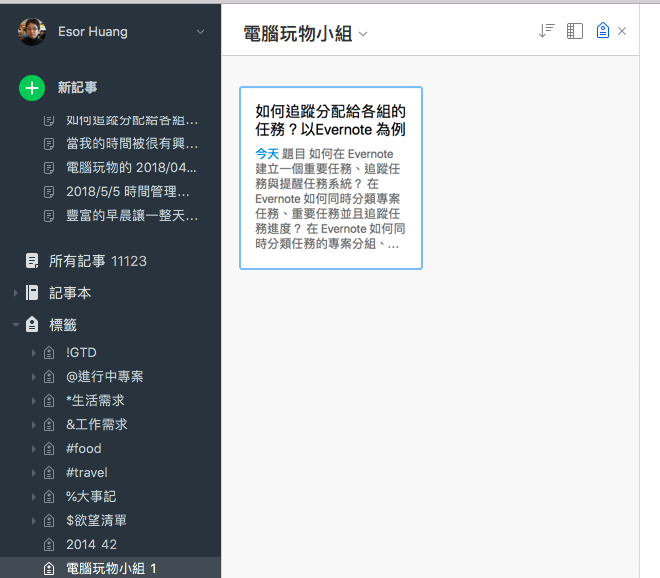Click the 所有記事 notes icon
660x578 pixels.
point(32,261)
